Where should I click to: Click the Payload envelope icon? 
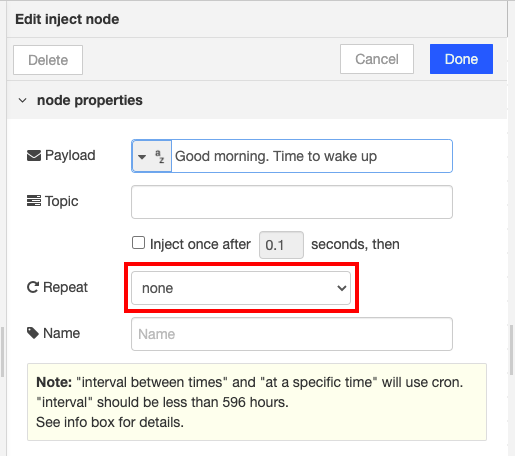34,156
